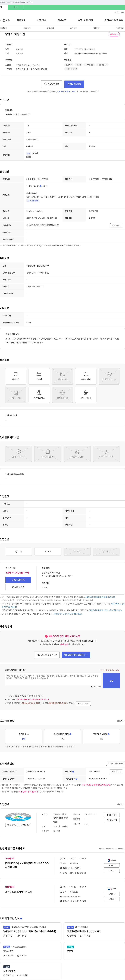The height and width of the screenshot is (980, 125).
Task: Click the 이메일 지원 button
Action: click(x=18, y=587)
